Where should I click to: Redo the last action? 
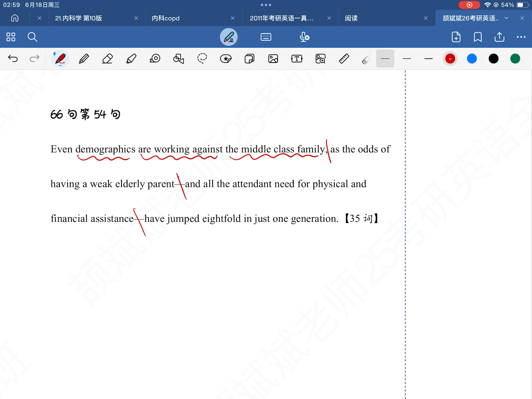point(34,58)
